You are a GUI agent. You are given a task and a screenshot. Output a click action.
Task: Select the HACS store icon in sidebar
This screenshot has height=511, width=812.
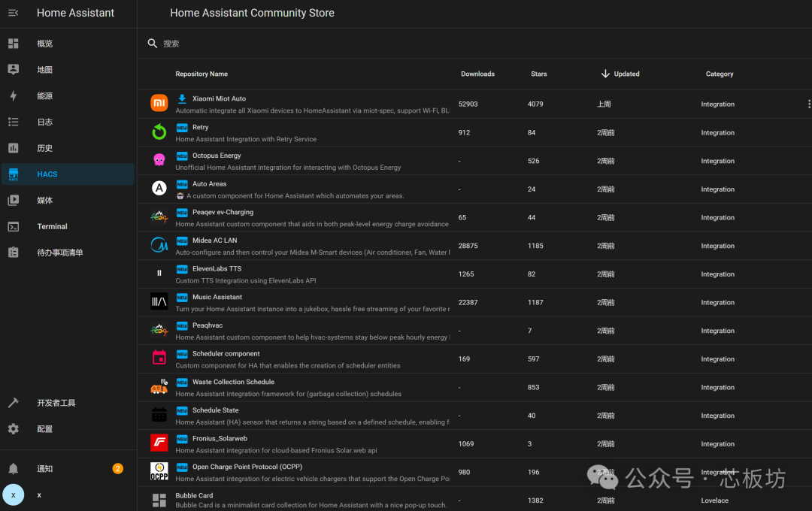(x=14, y=174)
